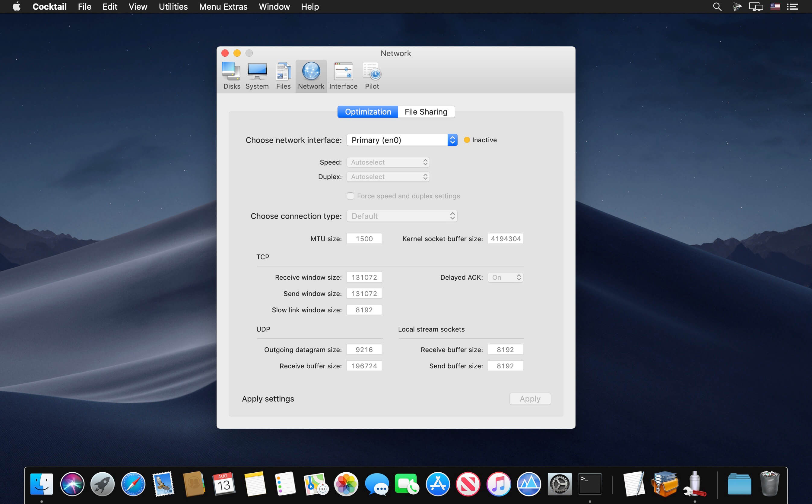Click Local stream sockets Receive buffer field

(x=505, y=350)
